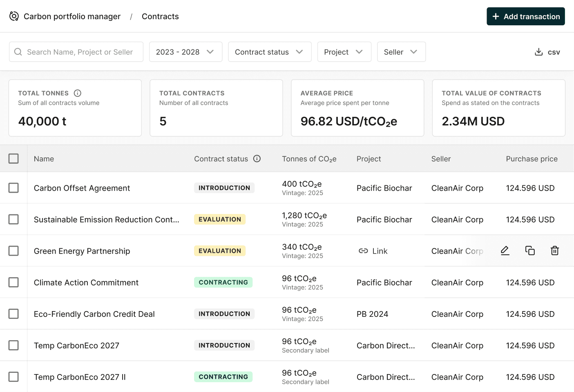
Task: Click the 40,000 t total tonnes value
Action: click(x=42, y=121)
